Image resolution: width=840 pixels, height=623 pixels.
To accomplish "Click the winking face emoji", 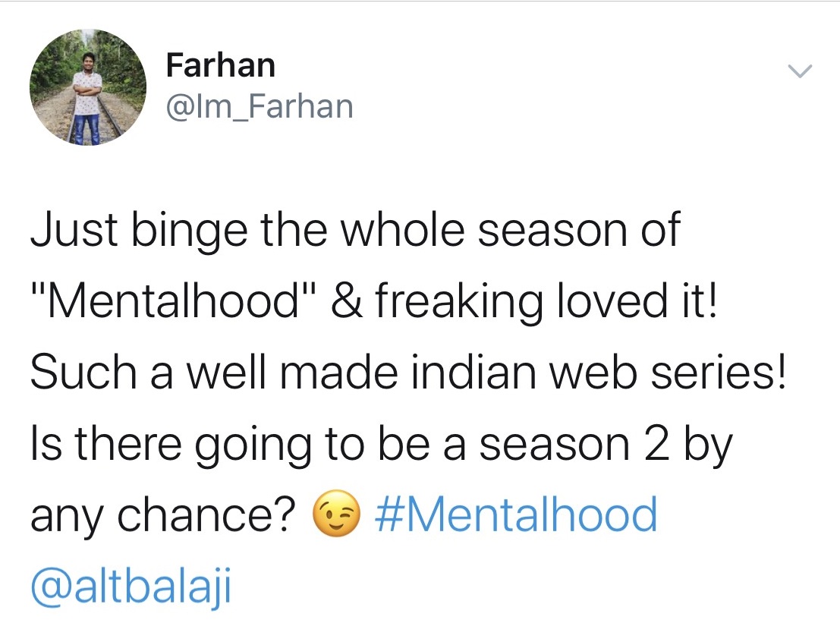I will pyautogui.click(x=336, y=513).
